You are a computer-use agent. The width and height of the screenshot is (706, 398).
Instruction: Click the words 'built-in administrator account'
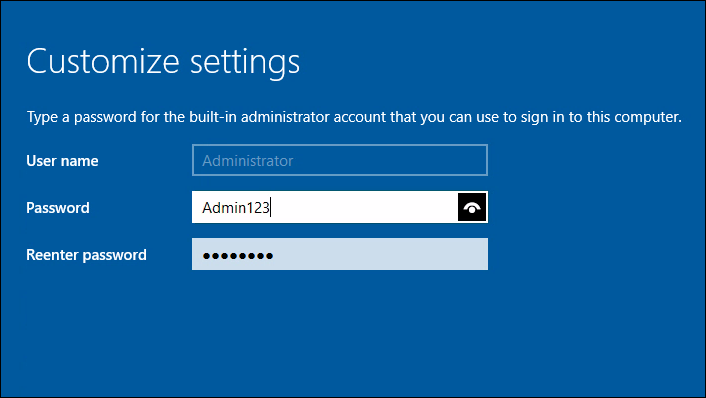click(x=287, y=117)
